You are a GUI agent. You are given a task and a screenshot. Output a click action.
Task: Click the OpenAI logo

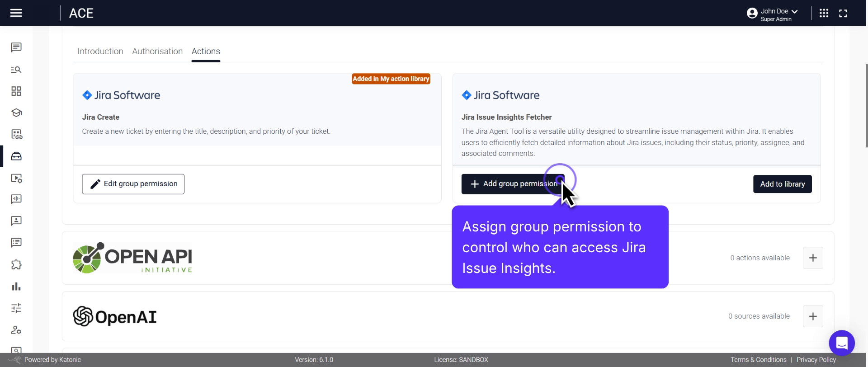115,316
